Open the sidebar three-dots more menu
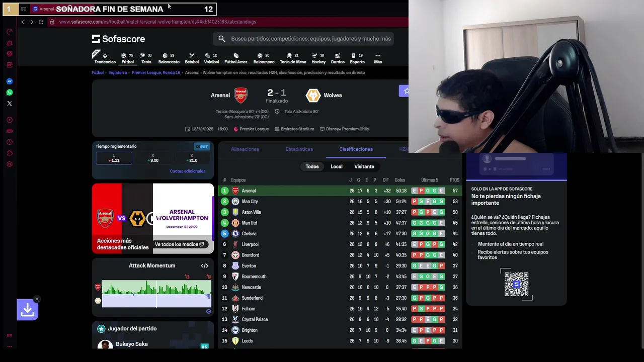This screenshot has height=362, width=644. click(9, 346)
